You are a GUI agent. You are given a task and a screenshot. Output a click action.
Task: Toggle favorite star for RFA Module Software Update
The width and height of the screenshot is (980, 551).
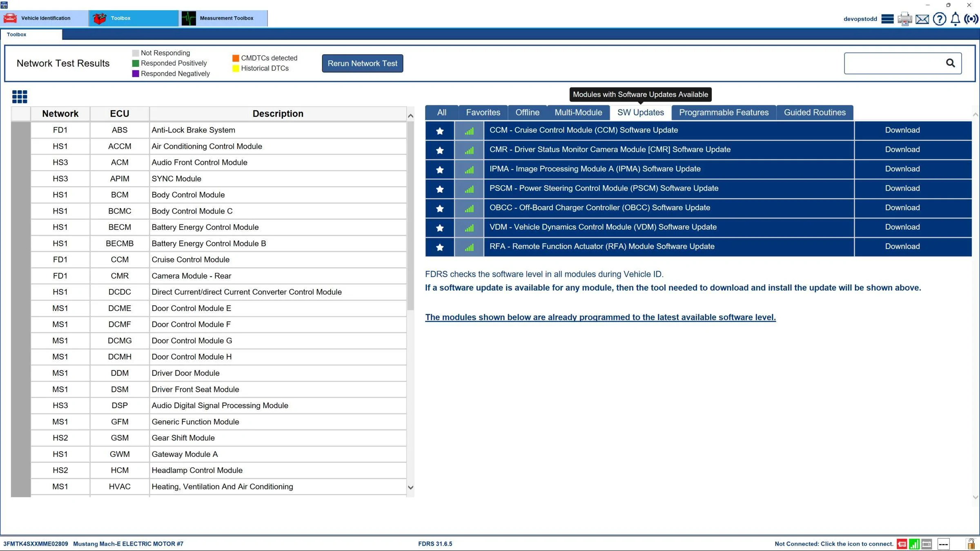pos(440,247)
